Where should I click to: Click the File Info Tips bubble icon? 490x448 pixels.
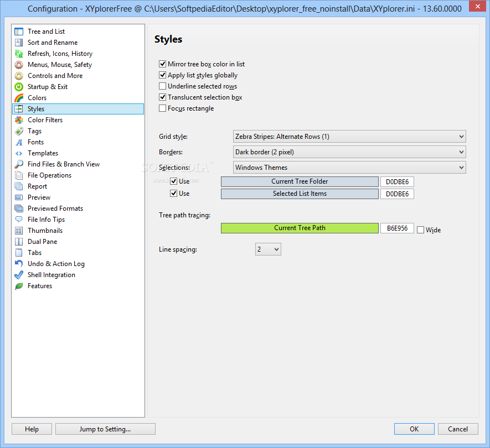pos(19,220)
